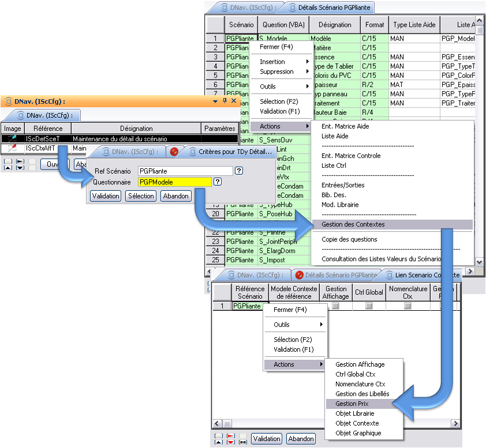
Task: Click red down-arrow icon beside bottom Validation button
Action: 231,443
